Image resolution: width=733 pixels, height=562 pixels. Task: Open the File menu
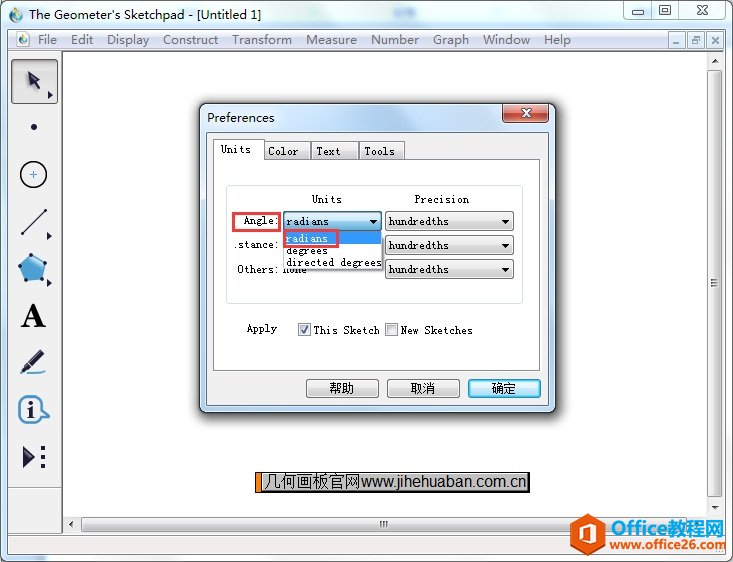click(47, 40)
